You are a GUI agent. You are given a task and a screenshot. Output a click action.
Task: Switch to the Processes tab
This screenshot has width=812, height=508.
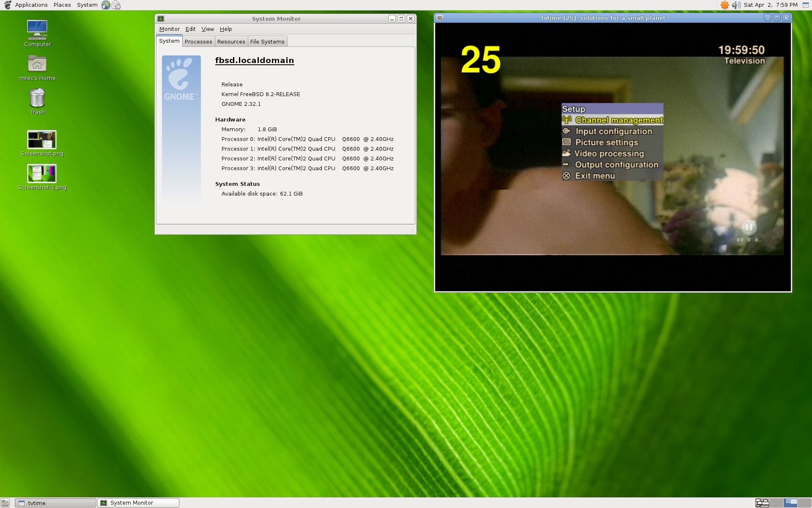(x=198, y=41)
